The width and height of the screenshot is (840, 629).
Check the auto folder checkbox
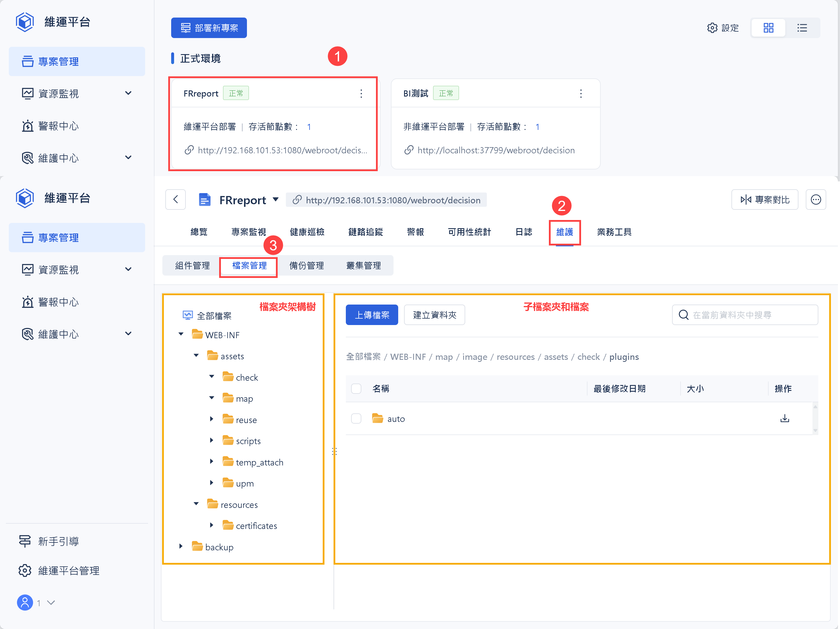tap(356, 419)
